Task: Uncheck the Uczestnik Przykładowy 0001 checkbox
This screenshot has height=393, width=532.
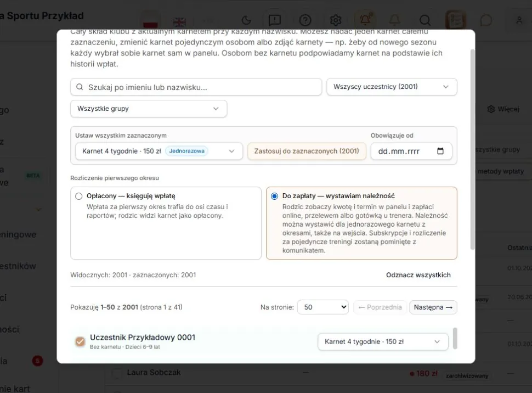Action: pos(80,341)
